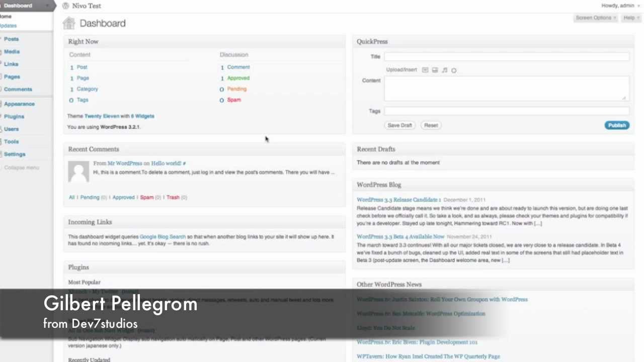Screen dimensions: 644x362
Task: Click the Right Now widget header
Action: coord(204,42)
